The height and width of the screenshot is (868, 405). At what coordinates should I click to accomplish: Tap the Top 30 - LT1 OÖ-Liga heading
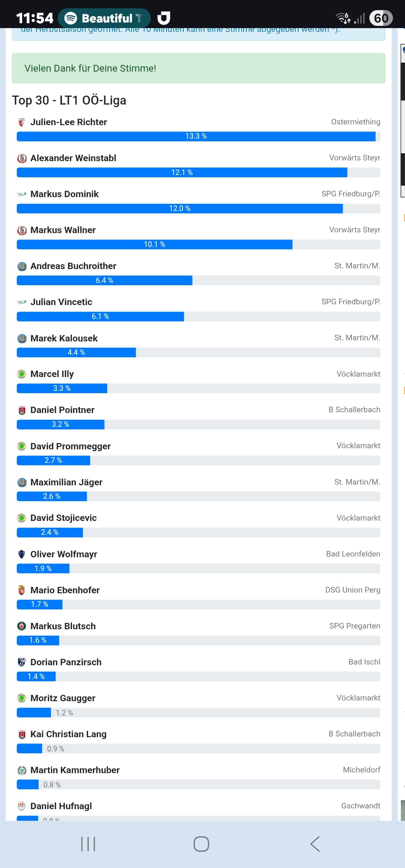coord(69,100)
